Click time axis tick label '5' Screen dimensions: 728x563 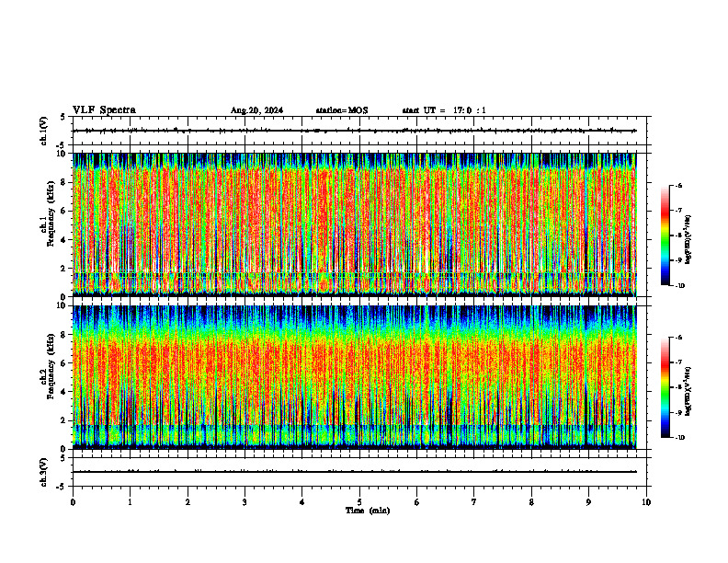pyautogui.click(x=359, y=502)
